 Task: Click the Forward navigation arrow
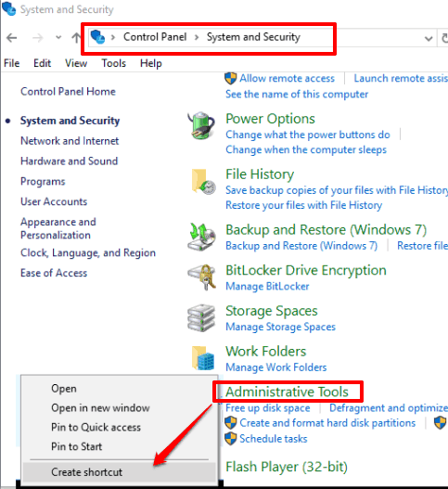[38, 38]
